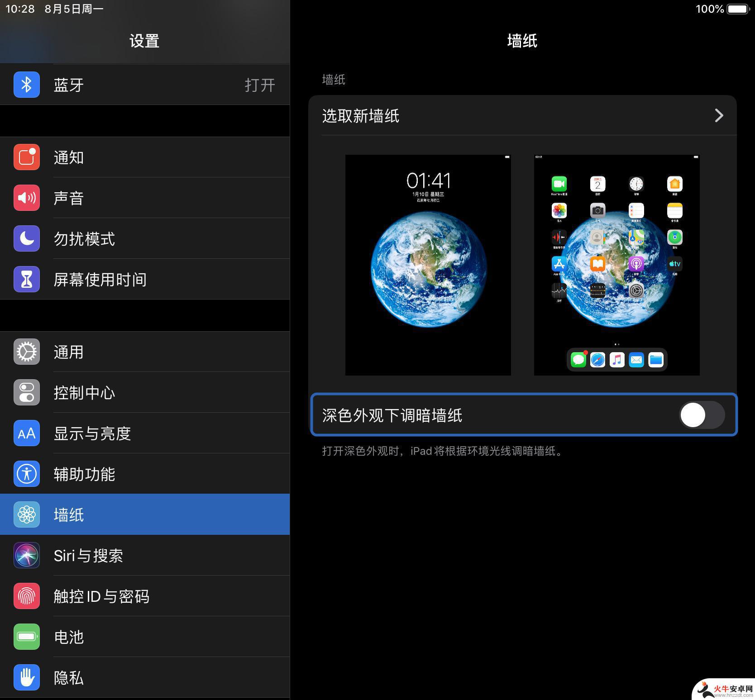Open 声音 settings
This screenshot has width=755, height=700.
point(145,198)
